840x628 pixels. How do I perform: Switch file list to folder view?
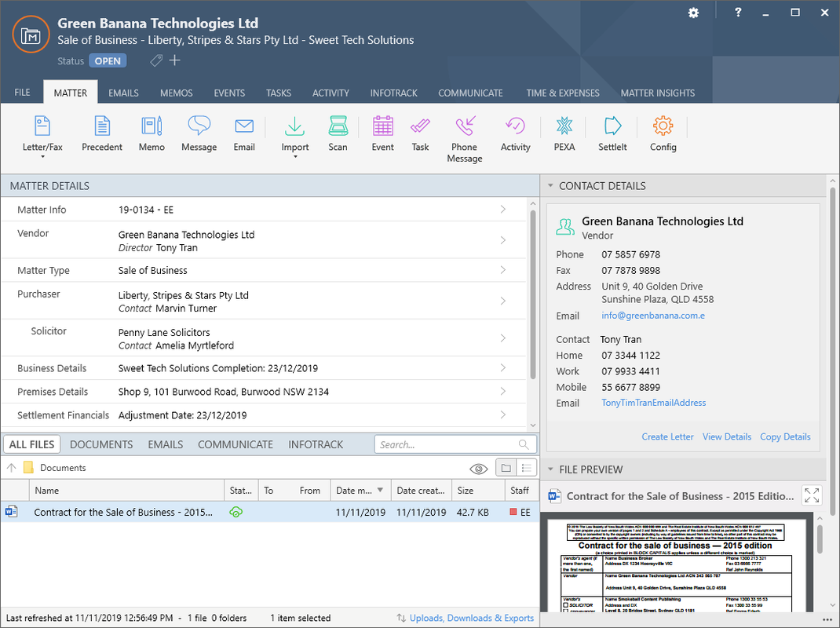tap(505, 468)
